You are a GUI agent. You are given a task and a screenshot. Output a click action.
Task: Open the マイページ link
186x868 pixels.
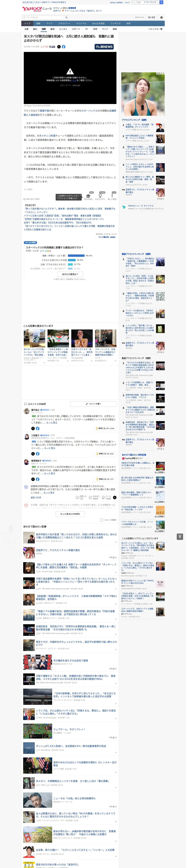click(139, 17)
